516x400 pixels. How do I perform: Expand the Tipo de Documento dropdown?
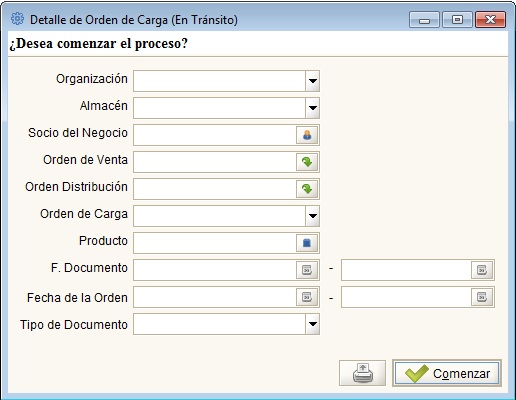pyautogui.click(x=313, y=324)
